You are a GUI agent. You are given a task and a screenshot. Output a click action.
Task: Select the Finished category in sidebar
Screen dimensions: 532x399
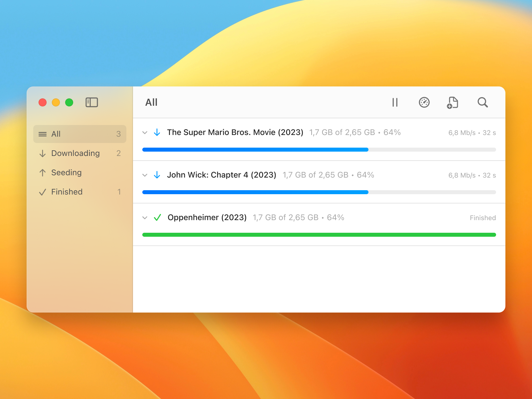click(80, 192)
